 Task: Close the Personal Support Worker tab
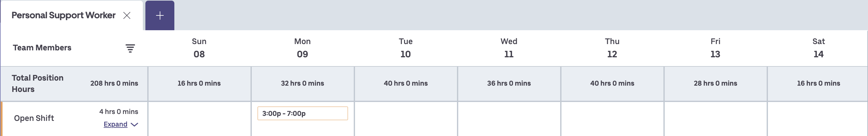click(127, 15)
